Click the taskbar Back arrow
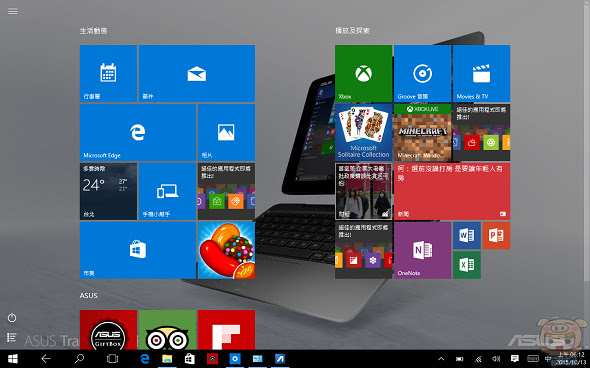Viewport: 590px width, 368px height. tap(46, 359)
